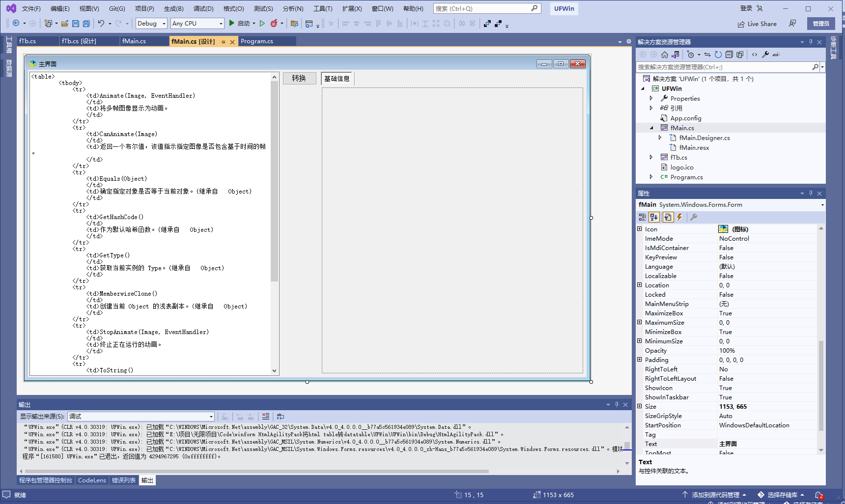Toggle word wrap in Output panel

281,416
